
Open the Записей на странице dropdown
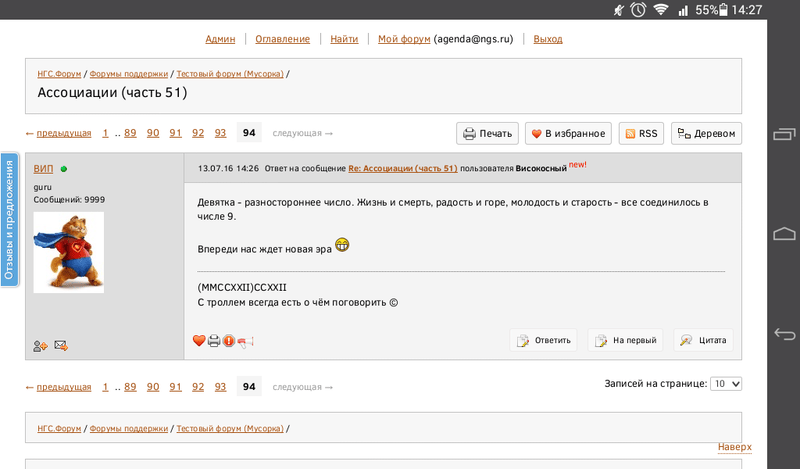pos(726,384)
